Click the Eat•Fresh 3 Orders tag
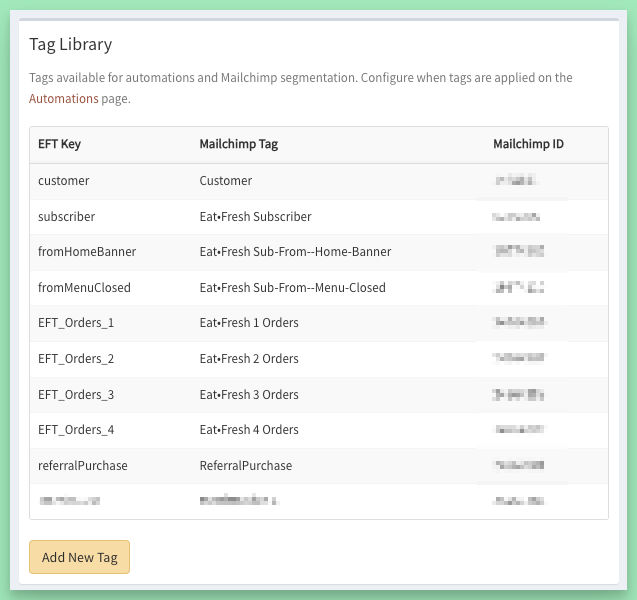Viewport: 637px width, 600px height. (x=249, y=394)
